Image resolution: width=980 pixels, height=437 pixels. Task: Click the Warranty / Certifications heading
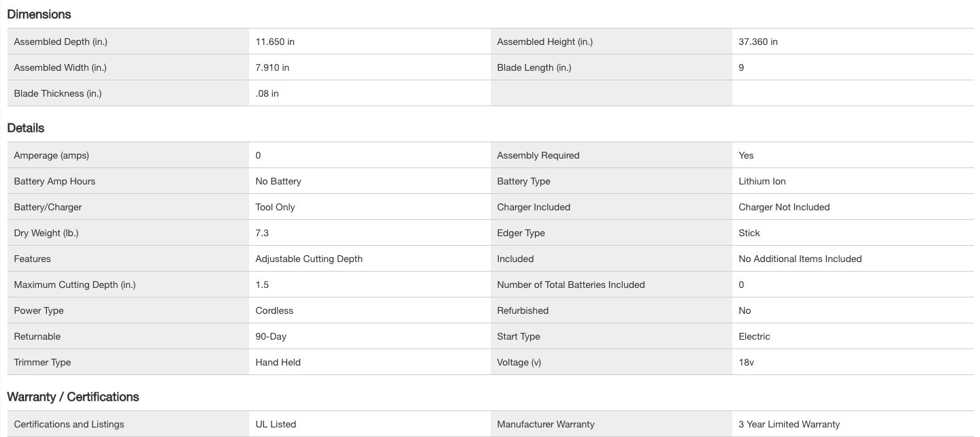tap(73, 397)
